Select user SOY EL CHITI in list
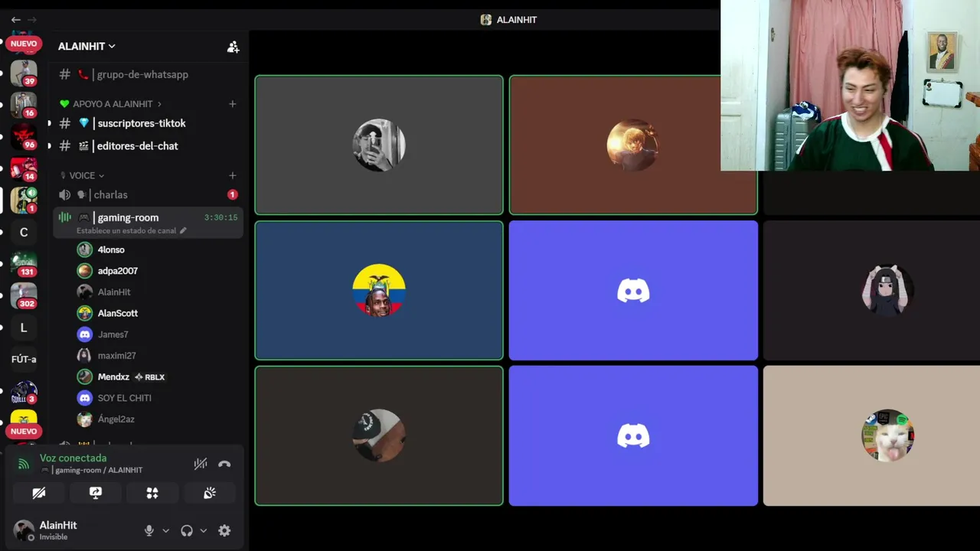Viewport: 980px width, 551px height. coord(124,398)
